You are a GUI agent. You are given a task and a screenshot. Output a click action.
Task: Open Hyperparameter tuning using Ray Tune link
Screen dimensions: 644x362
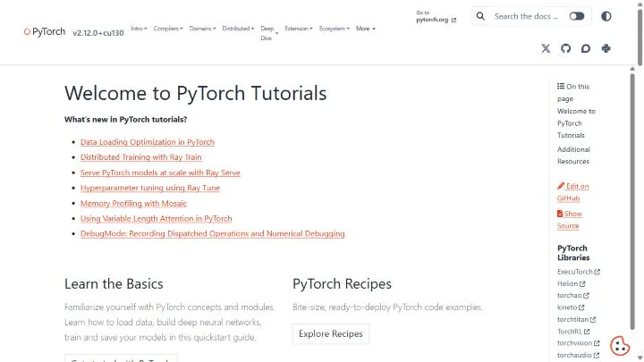coord(150,188)
